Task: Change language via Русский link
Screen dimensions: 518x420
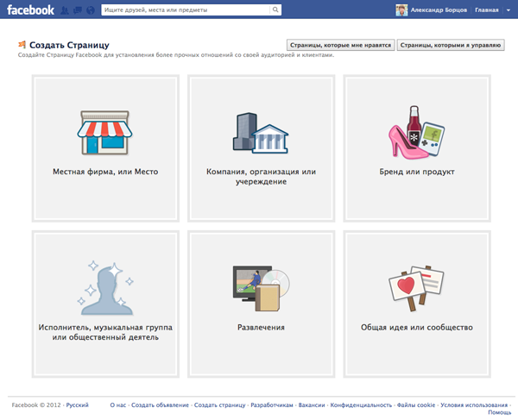Action: click(78, 404)
